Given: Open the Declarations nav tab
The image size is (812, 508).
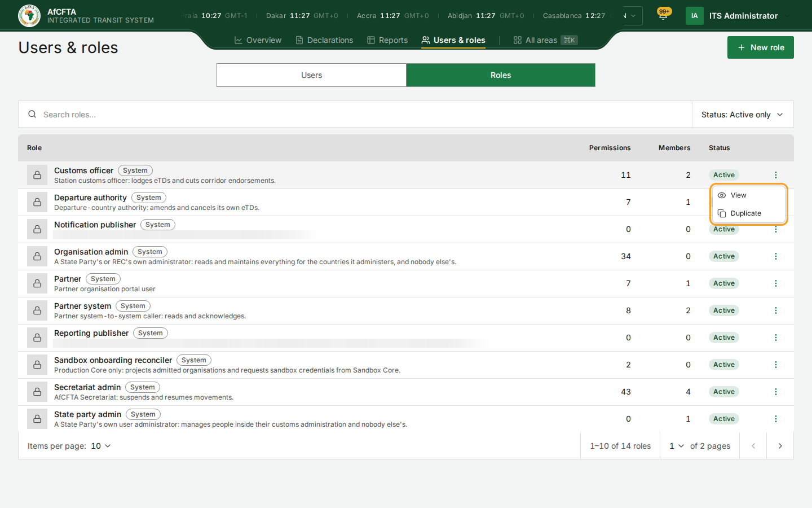Looking at the screenshot, I should click(x=324, y=40).
